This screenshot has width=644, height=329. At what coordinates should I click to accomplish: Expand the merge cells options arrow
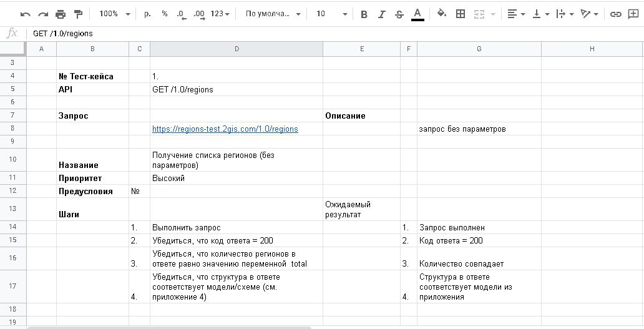pos(493,14)
